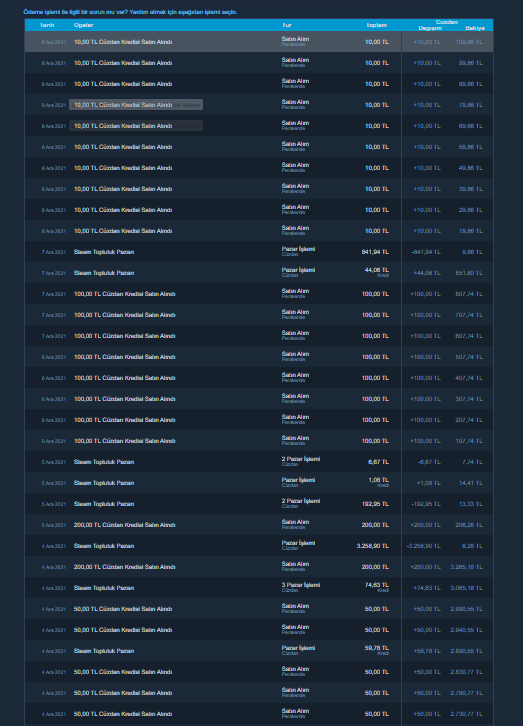Open the 2 Pazar İşlemi row totaling 192,95 TL
The height and width of the screenshot is (726, 523).
pos(259,504)
